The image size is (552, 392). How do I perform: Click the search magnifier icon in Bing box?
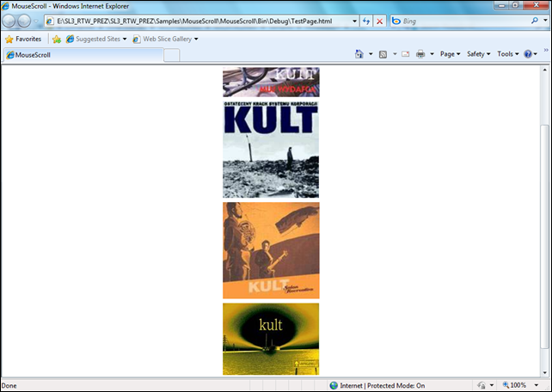(535, 21)
